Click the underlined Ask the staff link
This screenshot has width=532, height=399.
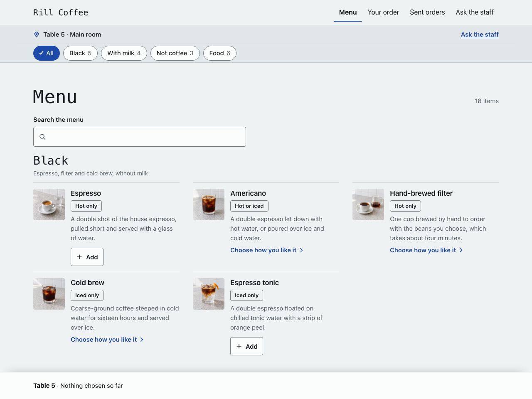[x=480, y=34]
